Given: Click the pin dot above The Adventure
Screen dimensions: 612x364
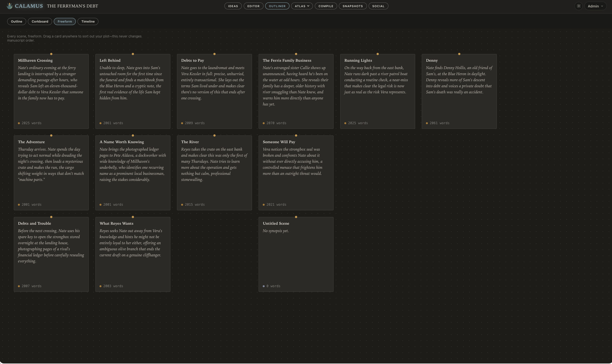Looking at the screenshot, I should coord(51,135).
